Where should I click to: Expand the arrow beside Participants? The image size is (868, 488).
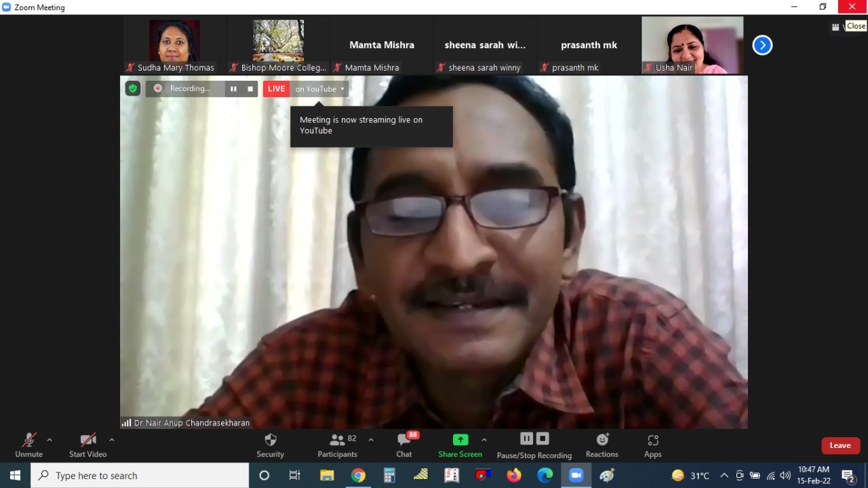click(371, 440)
